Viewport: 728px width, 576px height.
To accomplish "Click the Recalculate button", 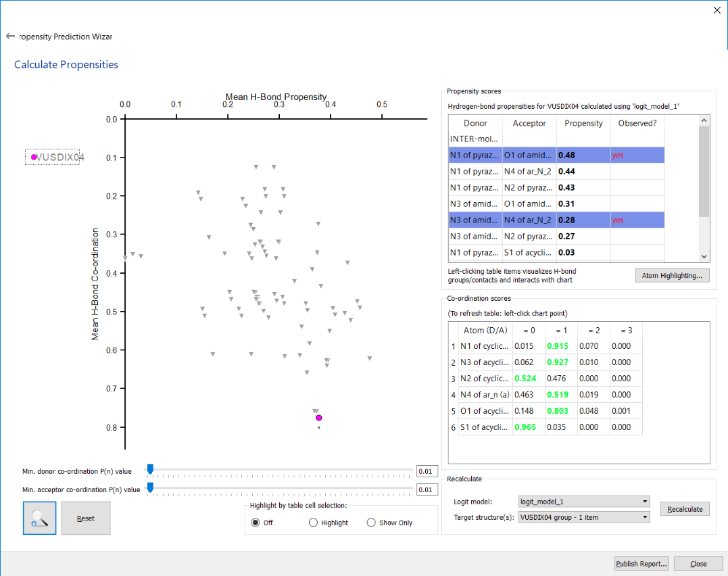I will pos(685,509).
